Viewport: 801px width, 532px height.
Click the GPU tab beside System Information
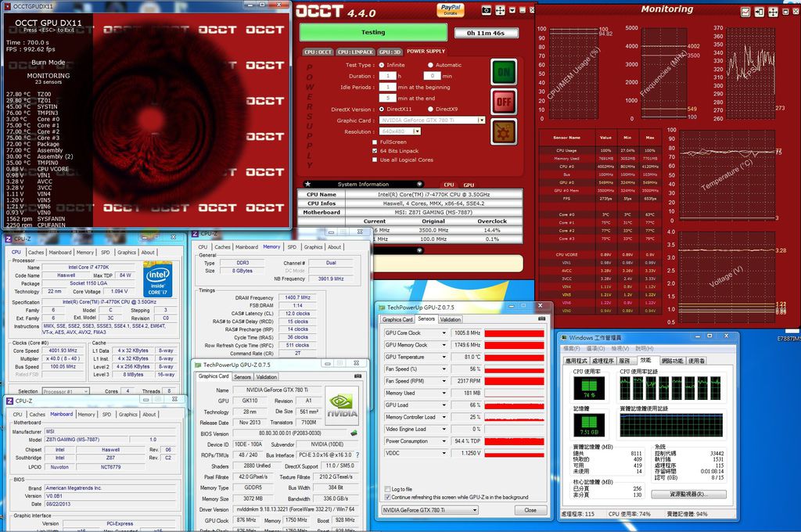pyautogui.click(x=469, y=185)
